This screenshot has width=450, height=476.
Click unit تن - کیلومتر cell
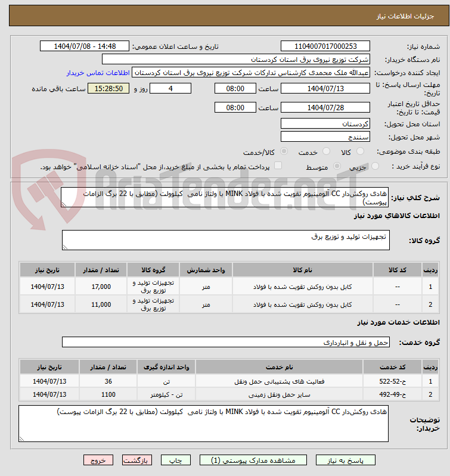tap(166, 394)
